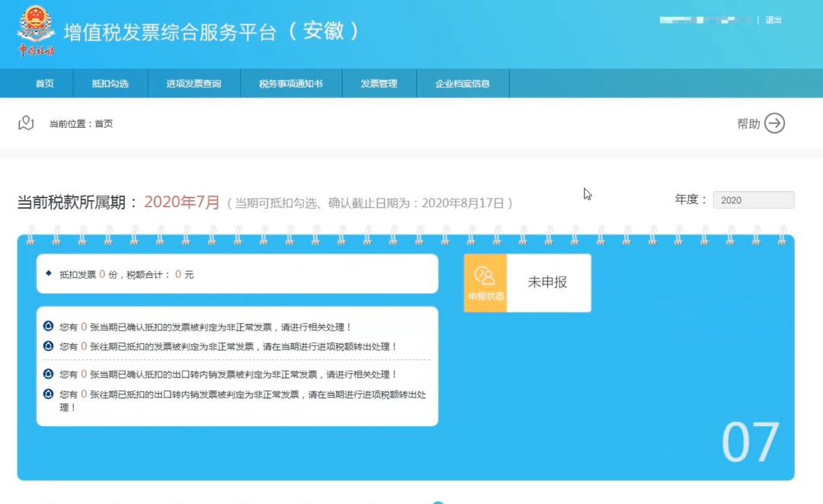Click the 年度 year box showing 2020
The height and width of the screenshot is (504, 823).
click(753, 199)
